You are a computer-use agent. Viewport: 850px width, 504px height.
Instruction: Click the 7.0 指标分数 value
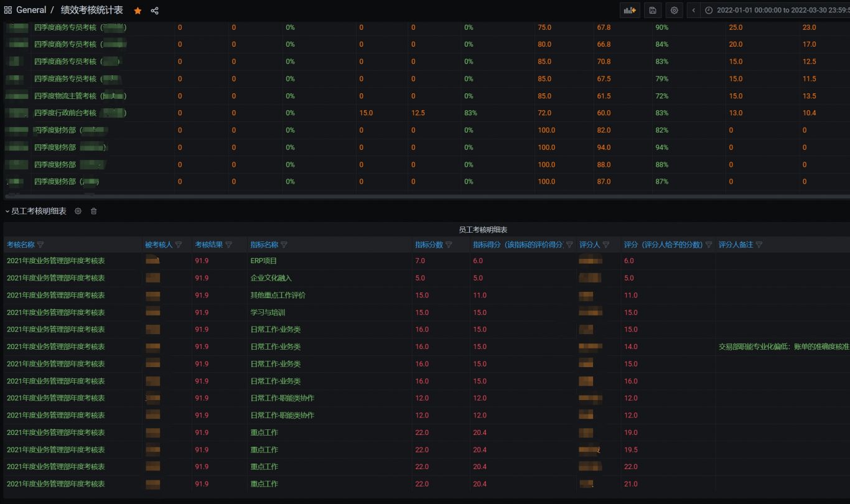[420, 261]
